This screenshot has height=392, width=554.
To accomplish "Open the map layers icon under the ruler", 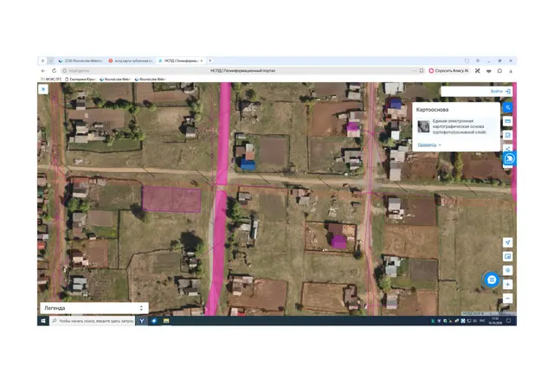I will [x=508, y=135].
